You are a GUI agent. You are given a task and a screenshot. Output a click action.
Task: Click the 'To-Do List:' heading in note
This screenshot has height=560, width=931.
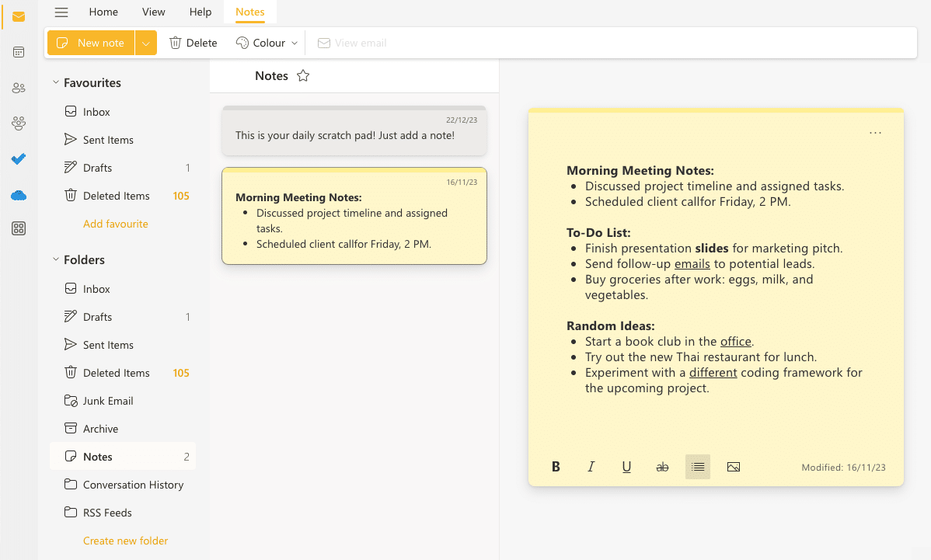pyautogui.click(x=598, y=232)
